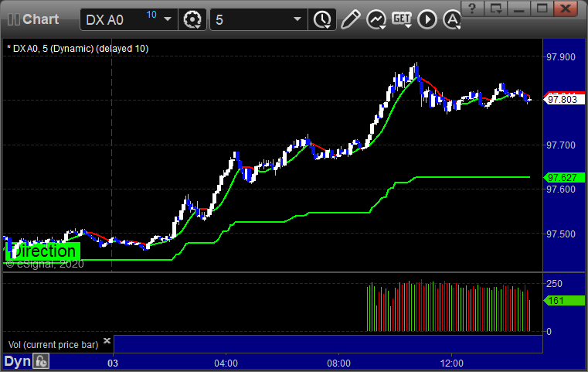Open the studies chart-line icon
Screen dimensions: 588x372
[x=376, y=19]
